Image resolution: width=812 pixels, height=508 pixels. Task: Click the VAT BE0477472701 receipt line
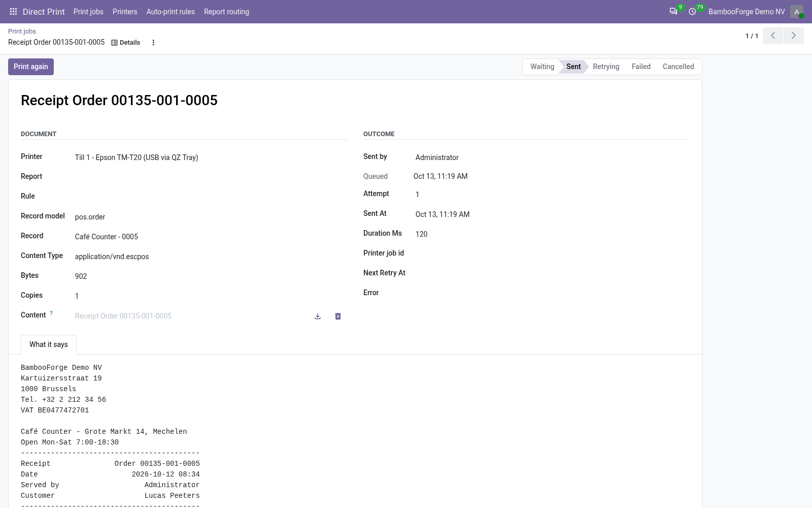click(x=55, y=410)
